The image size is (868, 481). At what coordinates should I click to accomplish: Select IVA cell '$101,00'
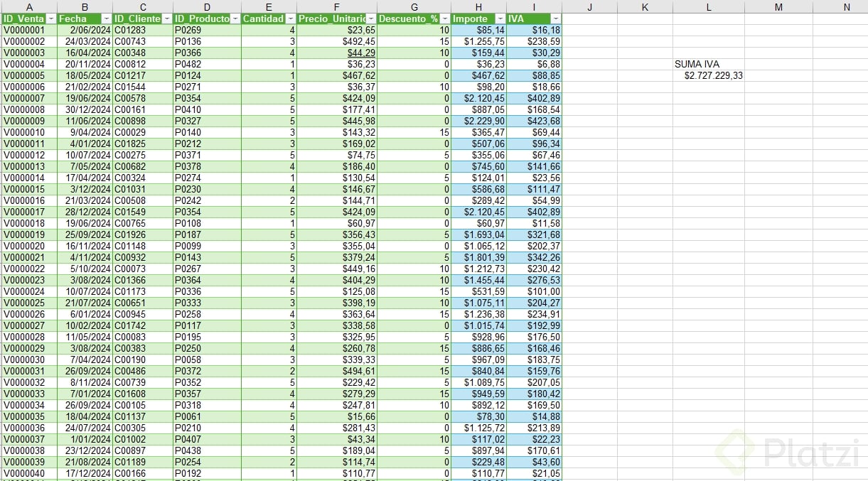(x=534, y=291)
